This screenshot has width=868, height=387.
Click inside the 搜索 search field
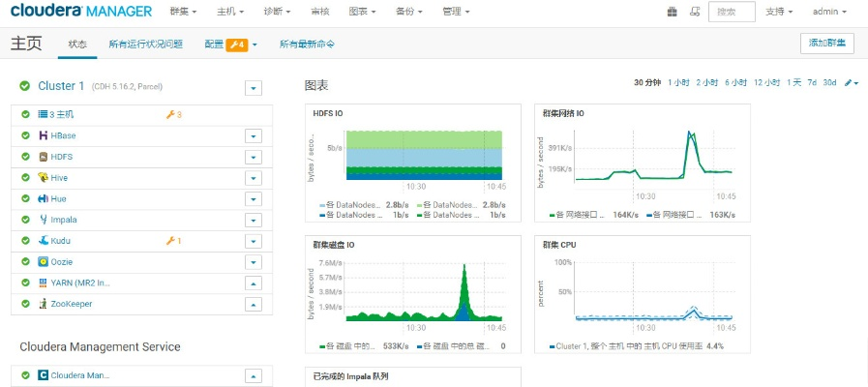click(x=732, y=12)
